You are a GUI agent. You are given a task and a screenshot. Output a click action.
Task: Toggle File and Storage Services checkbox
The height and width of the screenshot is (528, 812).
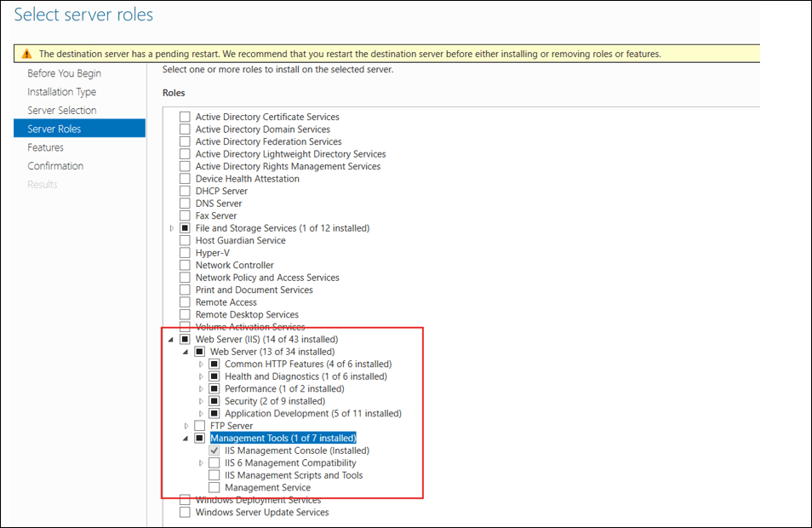pos(185,228)
